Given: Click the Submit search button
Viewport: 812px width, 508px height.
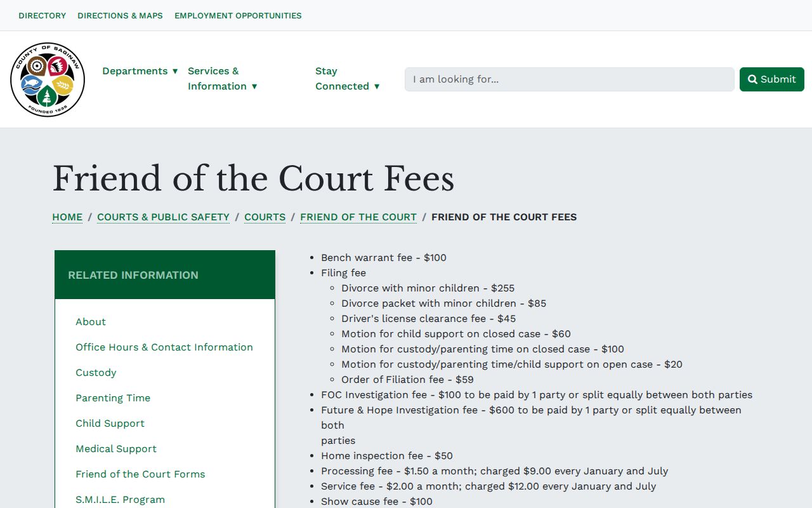Looking at the screenshot, I should [x=772, y=79].
